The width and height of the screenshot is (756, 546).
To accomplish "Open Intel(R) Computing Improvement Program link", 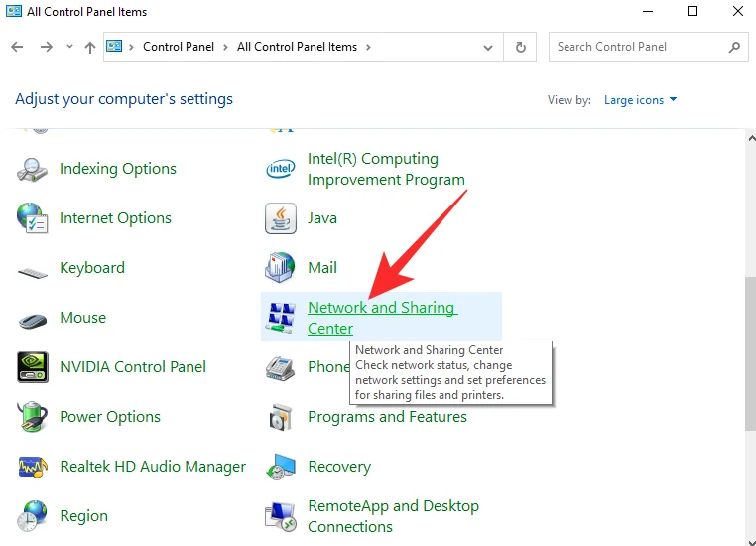I will [386, 169].
